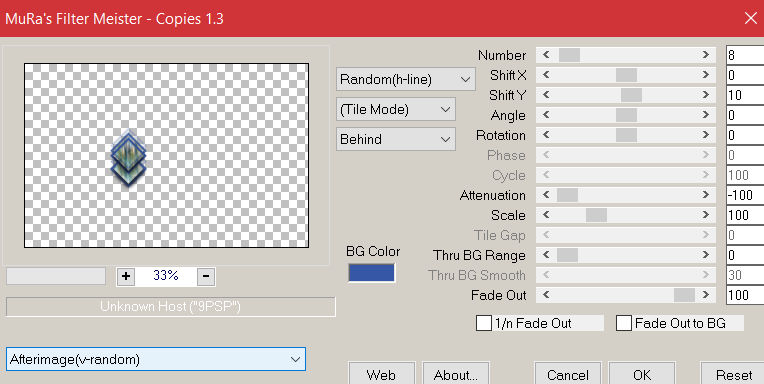This screenshot has width=764, height=384.
Task: Click the About... button
Action: pos(456,374)
